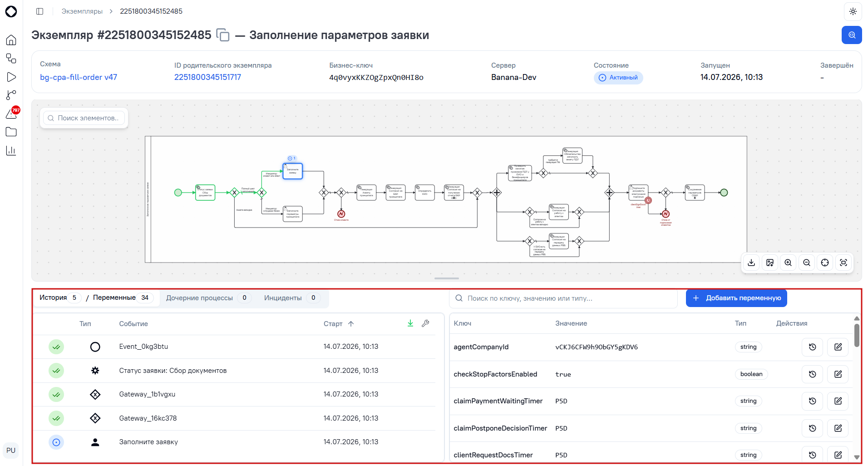Fit diagram to screen icon
Screen dimensions: 868x466
(x=843, y=263)
